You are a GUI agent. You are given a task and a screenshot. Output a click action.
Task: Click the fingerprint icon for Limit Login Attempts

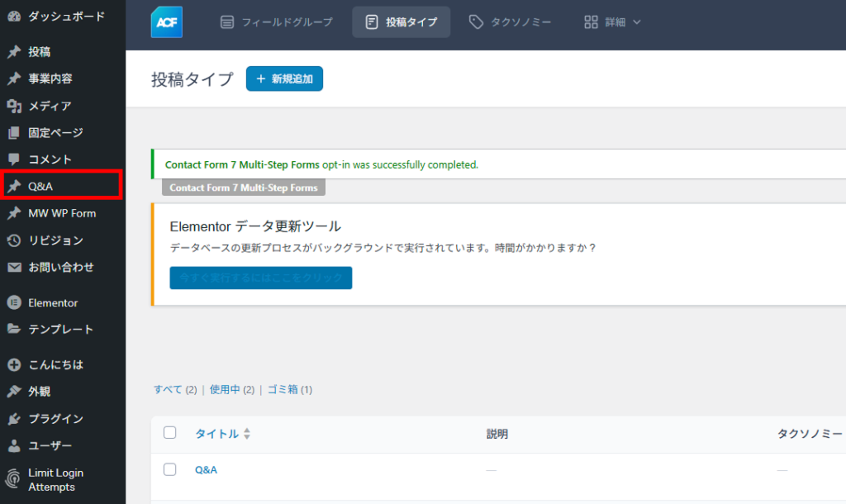14,479
